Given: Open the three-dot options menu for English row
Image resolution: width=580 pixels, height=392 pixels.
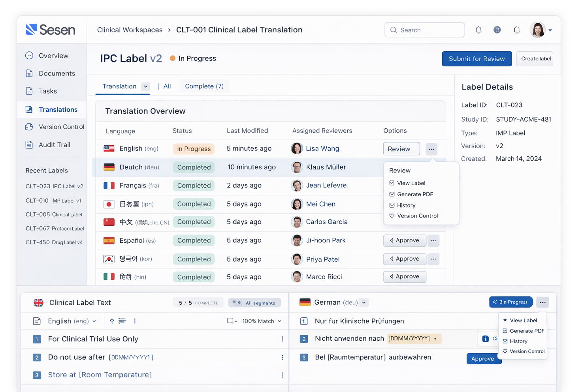Looking at the screenshot, I should 431,149.
